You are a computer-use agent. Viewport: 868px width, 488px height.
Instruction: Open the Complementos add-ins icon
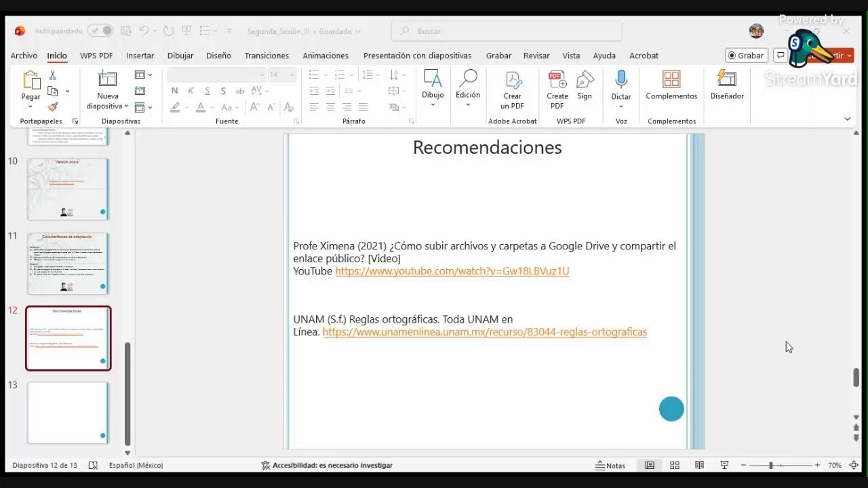pos(671,79)
